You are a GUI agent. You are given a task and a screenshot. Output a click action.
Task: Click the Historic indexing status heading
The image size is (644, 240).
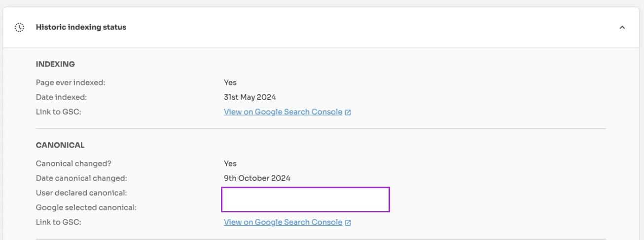click(x=81, y=27)
